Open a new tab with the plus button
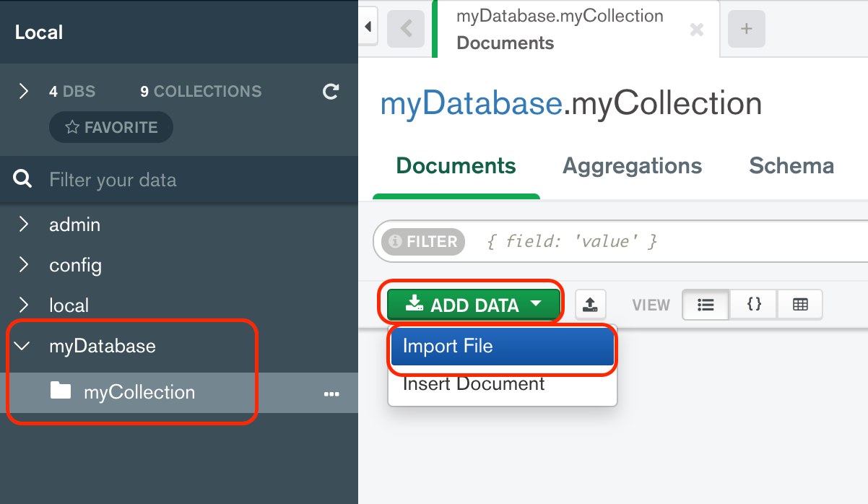Screen dimensions: 868x504 coord(746,29)
